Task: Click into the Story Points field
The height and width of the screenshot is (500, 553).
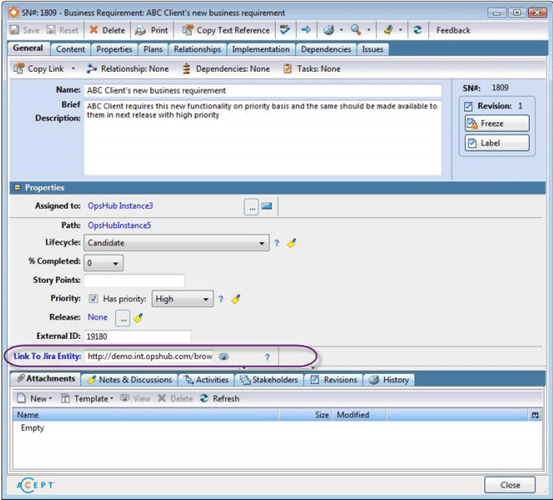Action: pos(134,280)
